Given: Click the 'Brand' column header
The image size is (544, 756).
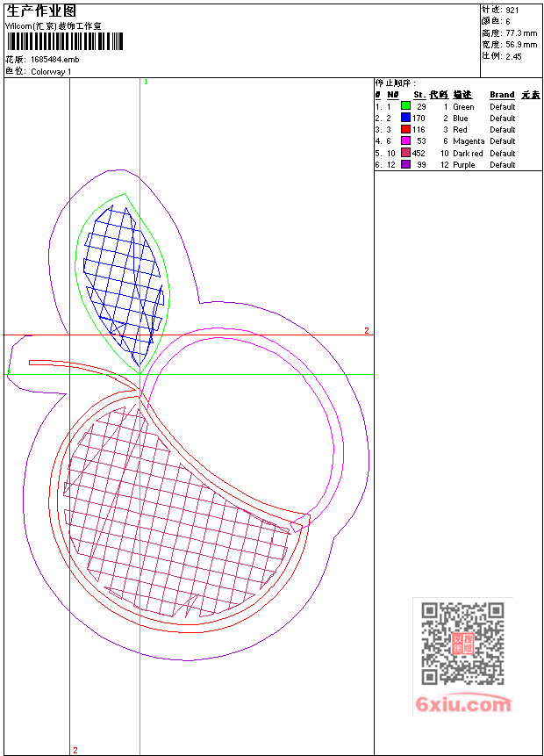Looking at the screenshot, I should (x=502, y=95).
